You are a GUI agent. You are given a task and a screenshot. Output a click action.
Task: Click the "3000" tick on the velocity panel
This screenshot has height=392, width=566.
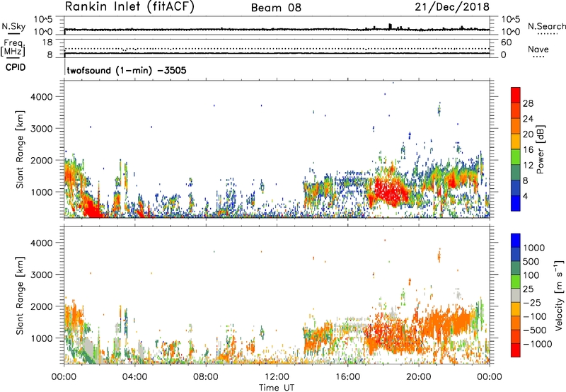pos(42,275)
